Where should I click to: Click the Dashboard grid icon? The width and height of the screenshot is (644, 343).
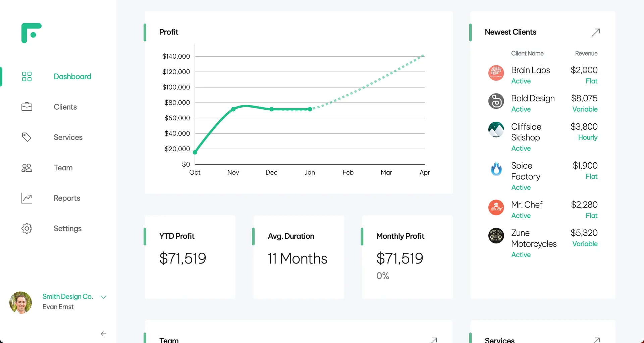(27, 76)
